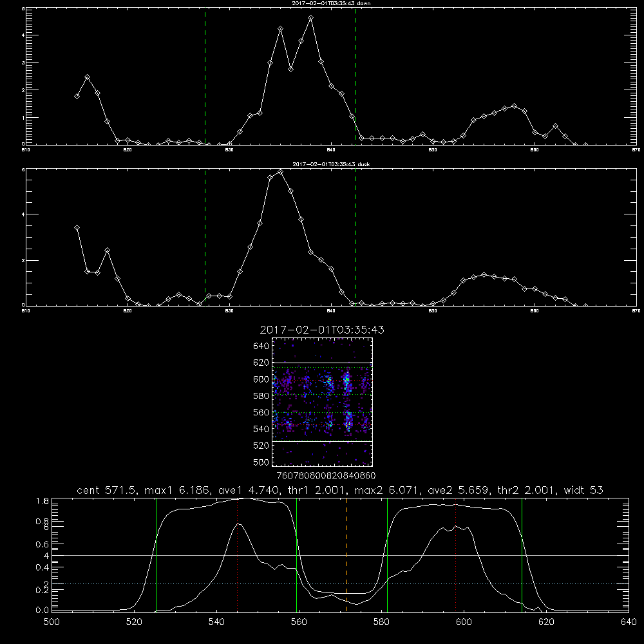Click the left green dashed line in dawn plot

click(x=205, y=76)
